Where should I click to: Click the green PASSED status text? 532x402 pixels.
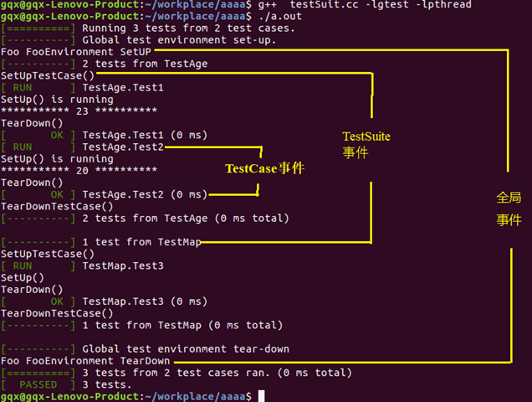(38, 384)
